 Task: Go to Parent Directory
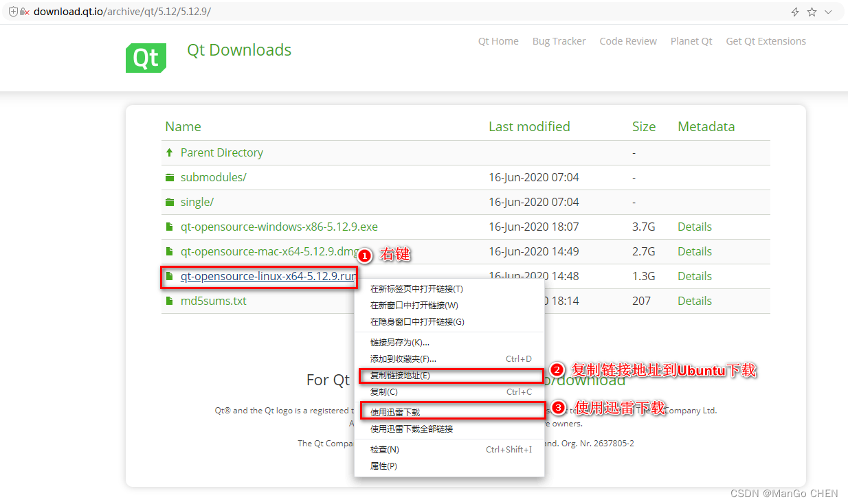221,152
